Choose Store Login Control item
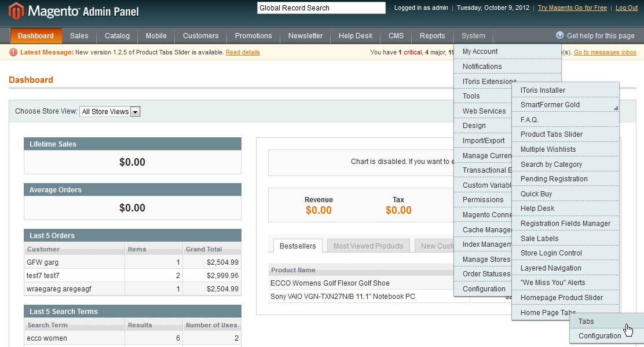Image resolution: width=644 pixels, height=347 pixels. pyautogui.click(x=565, y=253)
